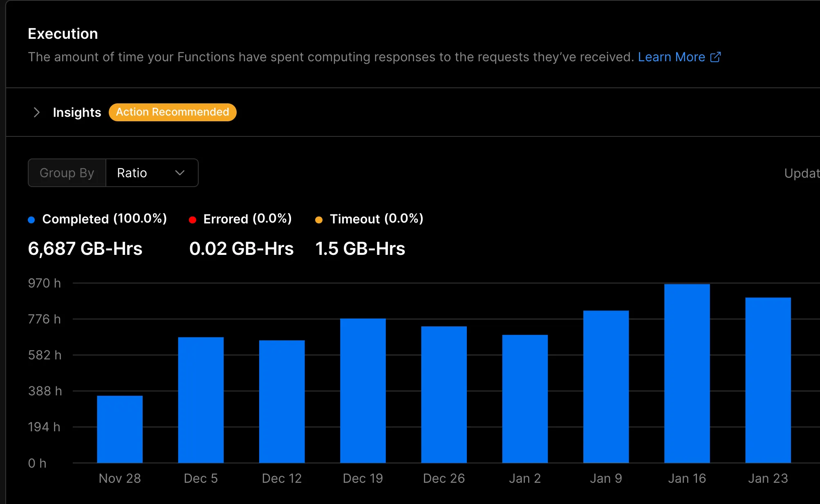Select the tallest bar for Jan 16

pos(687,373)
